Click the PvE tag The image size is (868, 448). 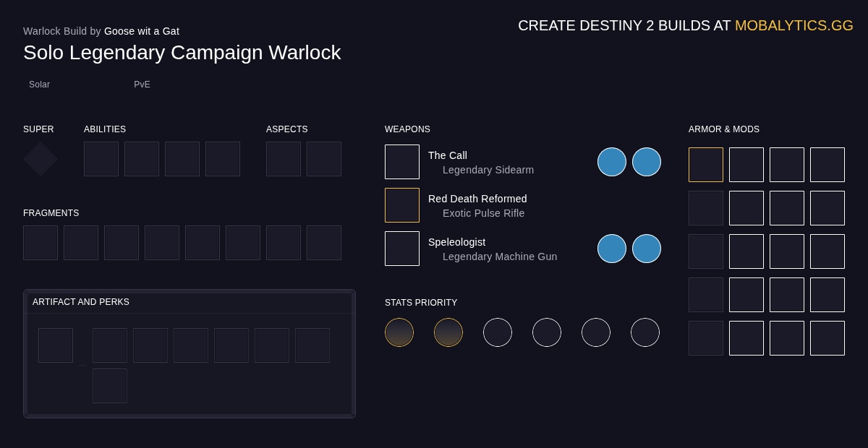142,85
